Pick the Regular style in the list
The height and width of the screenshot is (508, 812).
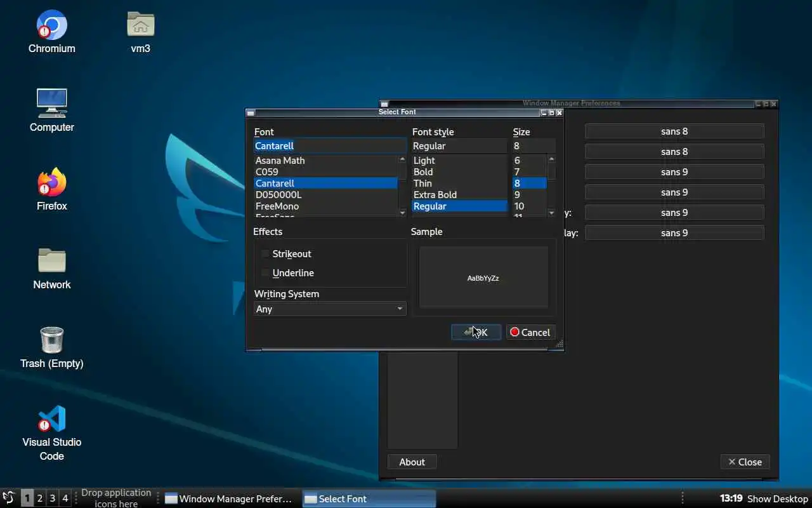coord(460,206)
